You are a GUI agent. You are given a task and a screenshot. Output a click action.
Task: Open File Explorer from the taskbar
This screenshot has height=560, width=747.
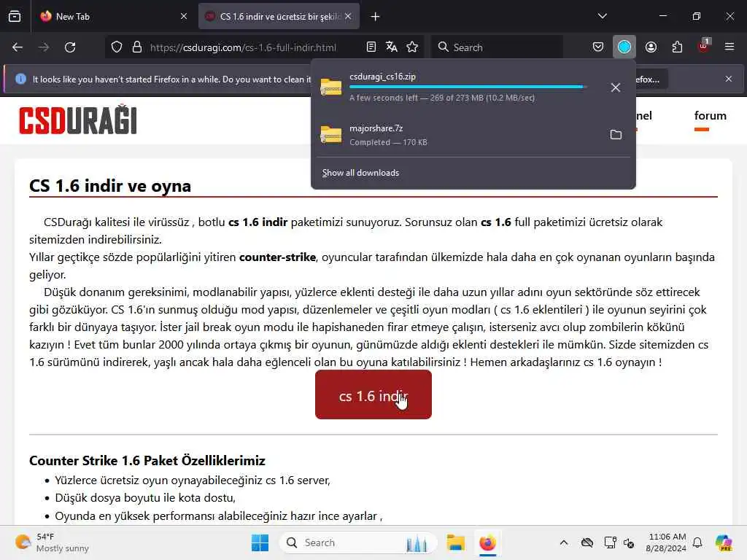pyautogui.click(x=455, y=542)
